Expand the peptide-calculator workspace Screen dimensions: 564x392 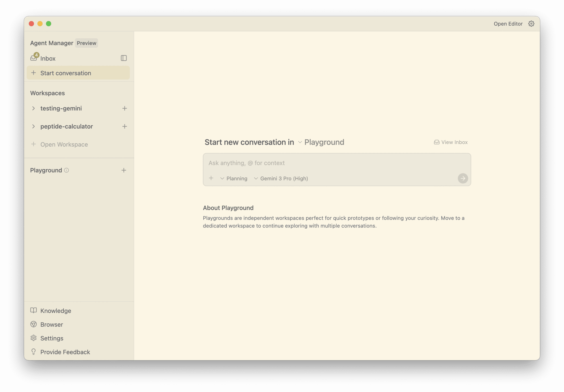34,126
